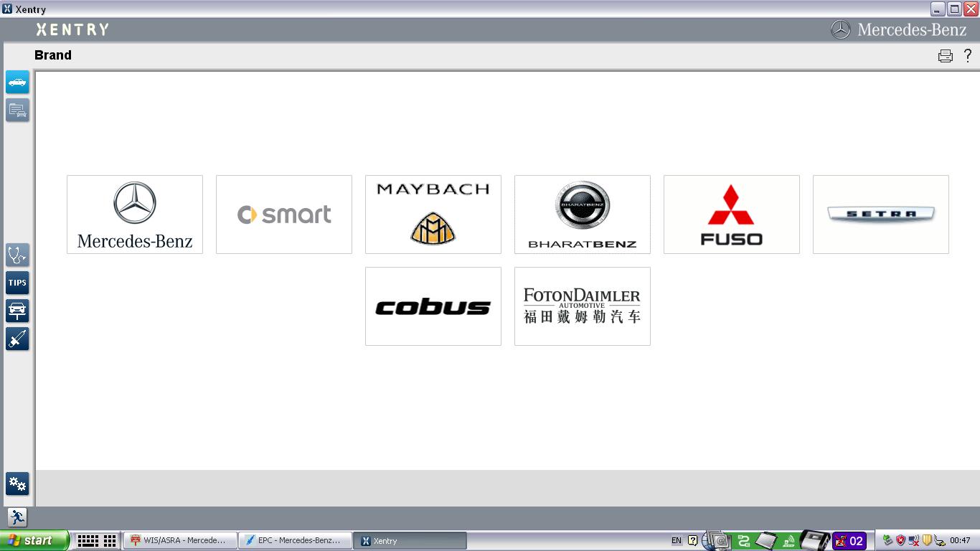Screen dimensions: 980x551
Task: Open the Maybach brand tile
Action: point(433,215)
